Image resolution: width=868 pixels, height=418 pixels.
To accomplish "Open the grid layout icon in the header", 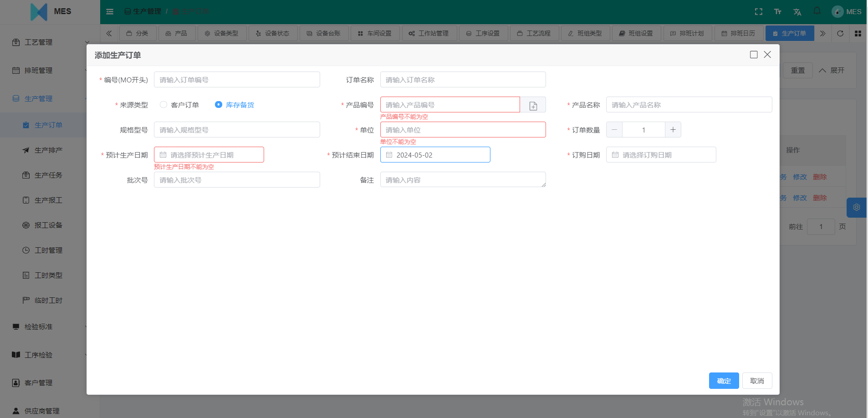I will 858,33.
